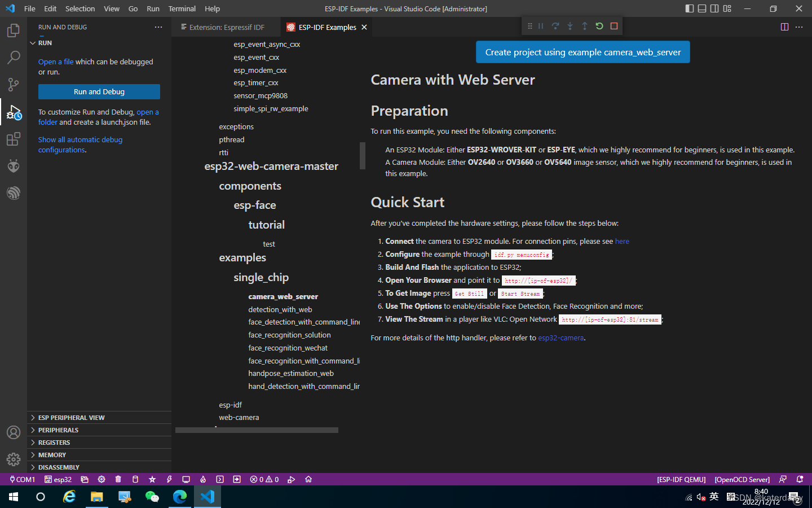Close the ESP-IDF Examples tab
The height and width of the screenshot is (508, 812).
(x=364, y=27)
